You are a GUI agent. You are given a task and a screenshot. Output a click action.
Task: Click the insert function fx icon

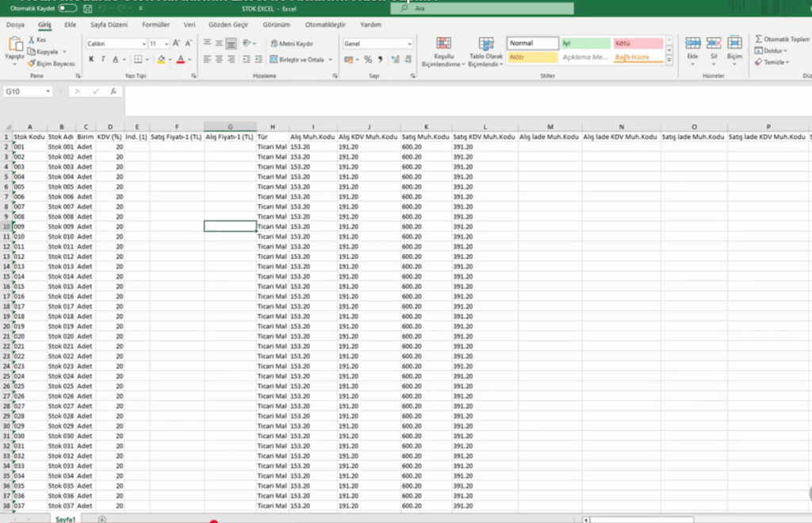click(113, 91)
